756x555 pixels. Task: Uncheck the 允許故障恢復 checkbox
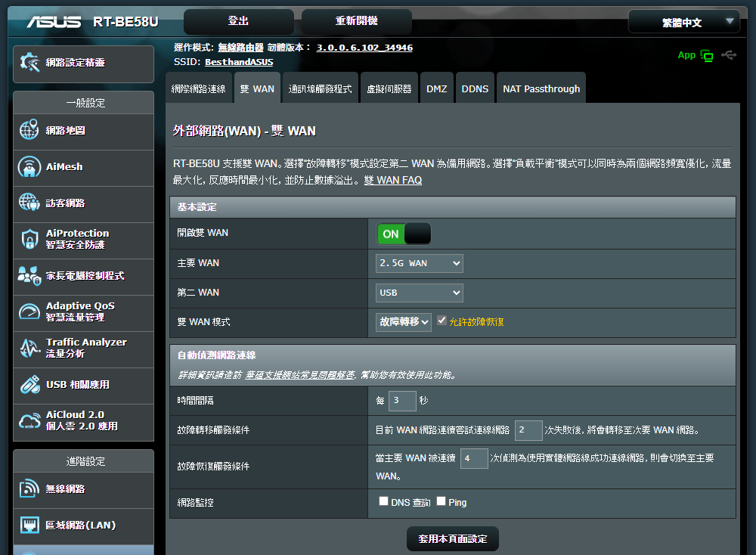coord(442,321)
